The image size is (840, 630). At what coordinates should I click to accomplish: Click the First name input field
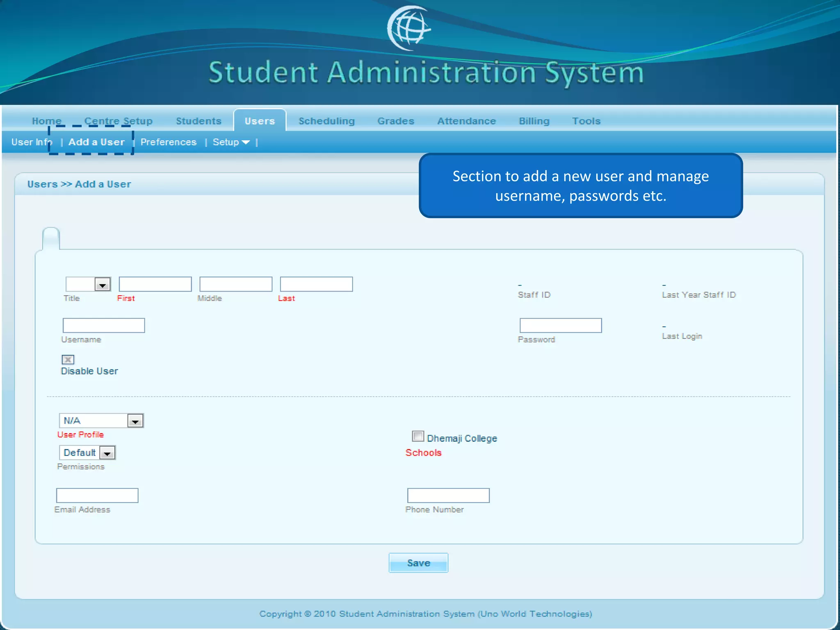pyautogui.click(x=155, y=284)
